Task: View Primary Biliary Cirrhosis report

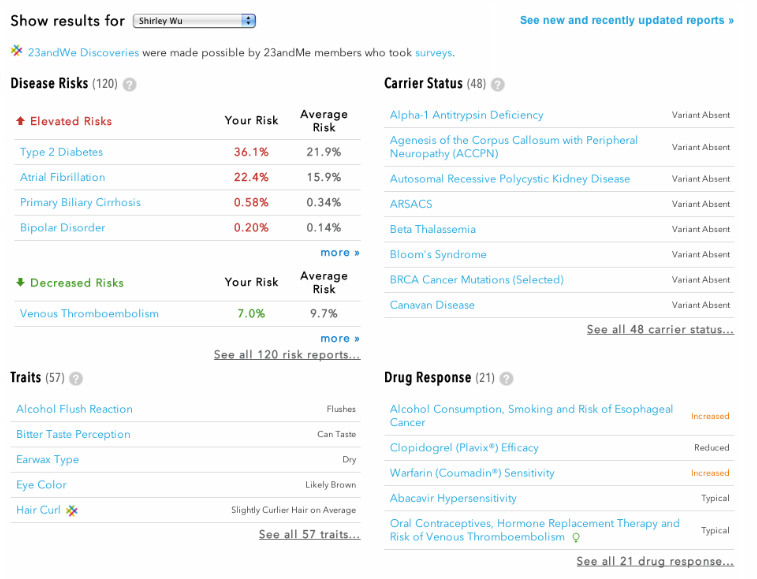Action: pyautogui.click(x=80, y=202)
